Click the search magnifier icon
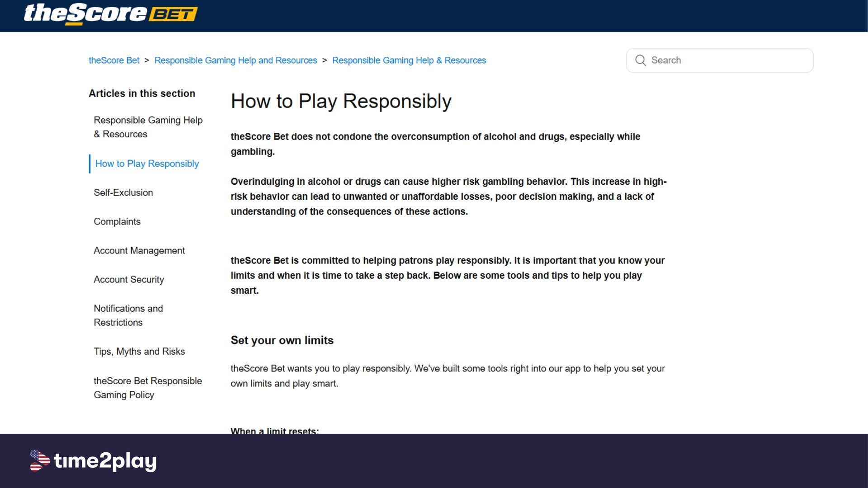The width and height of the screenshot is (868, 488). 640,61
